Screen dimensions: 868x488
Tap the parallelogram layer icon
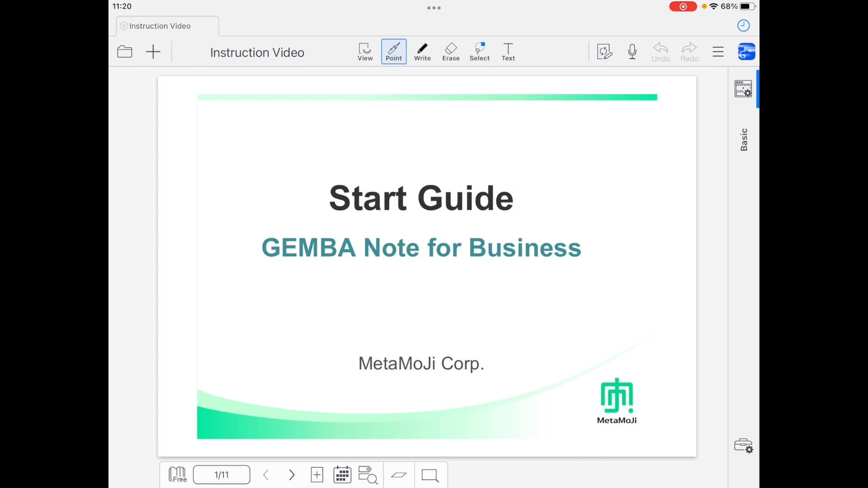pyautogui.click(x=399, y=475)
